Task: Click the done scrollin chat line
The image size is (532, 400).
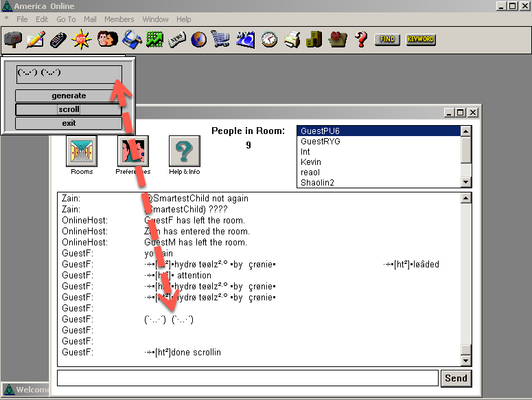Action: point(183,353)
